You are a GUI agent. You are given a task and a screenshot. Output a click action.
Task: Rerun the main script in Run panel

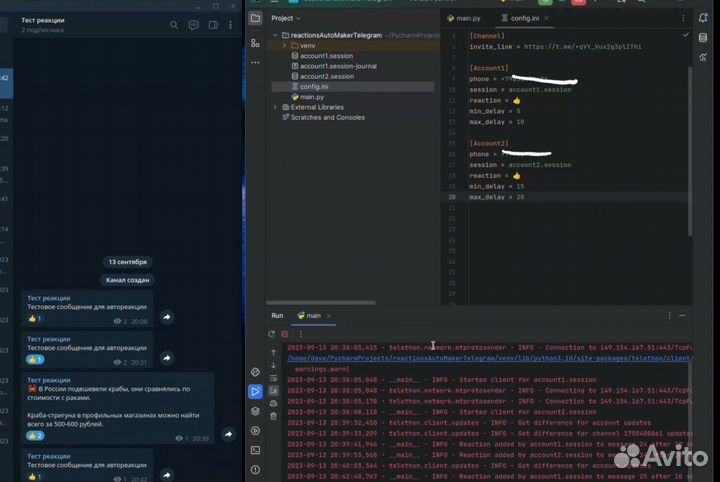point(273,333)
